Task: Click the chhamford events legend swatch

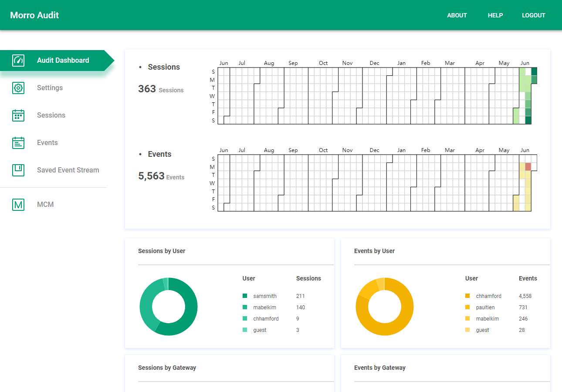Action: pyautogui.click(x=467, y=296)
